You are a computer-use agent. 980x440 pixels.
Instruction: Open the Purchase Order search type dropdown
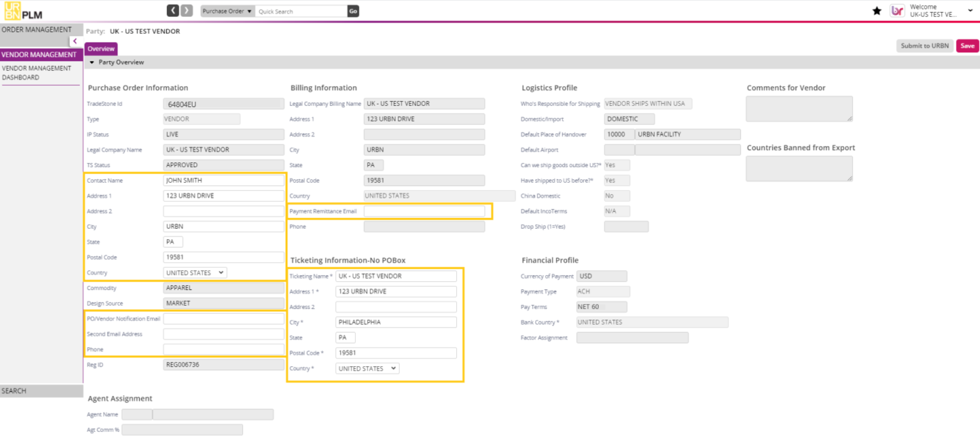[x=227, y=11]
